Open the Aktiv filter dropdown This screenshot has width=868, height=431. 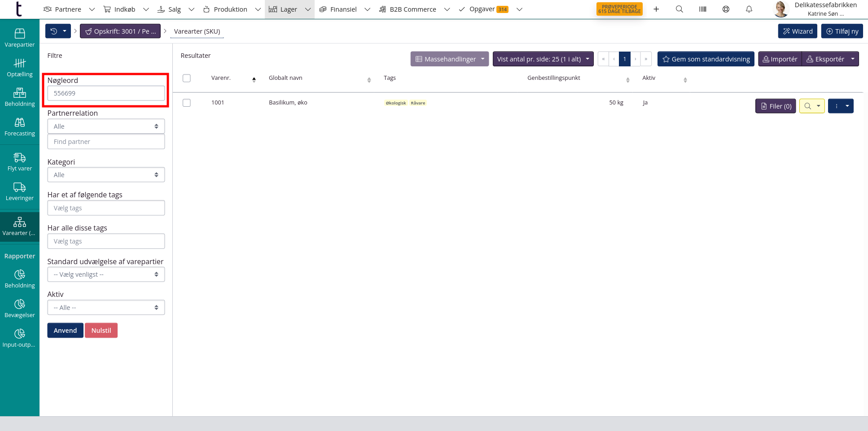[x=106, y=308]
